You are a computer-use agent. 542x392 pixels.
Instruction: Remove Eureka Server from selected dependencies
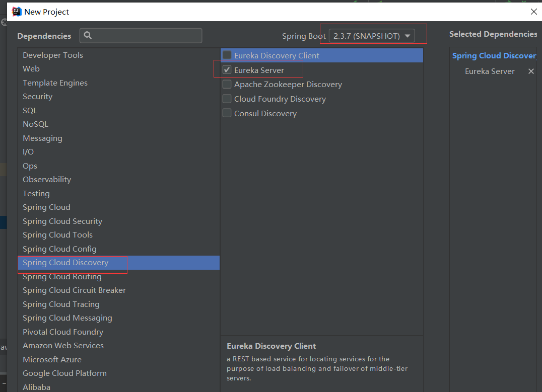click(531, 71)
